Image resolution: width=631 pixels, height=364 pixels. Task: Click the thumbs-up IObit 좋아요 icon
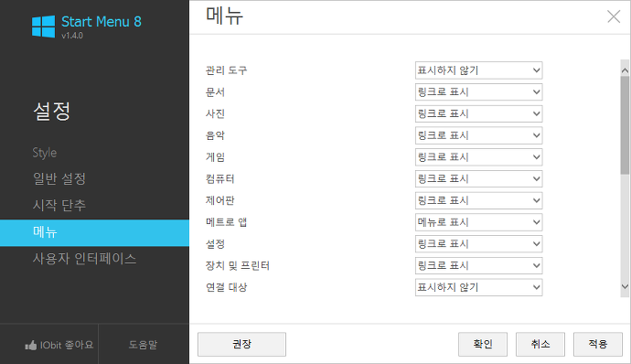(30, 345)
